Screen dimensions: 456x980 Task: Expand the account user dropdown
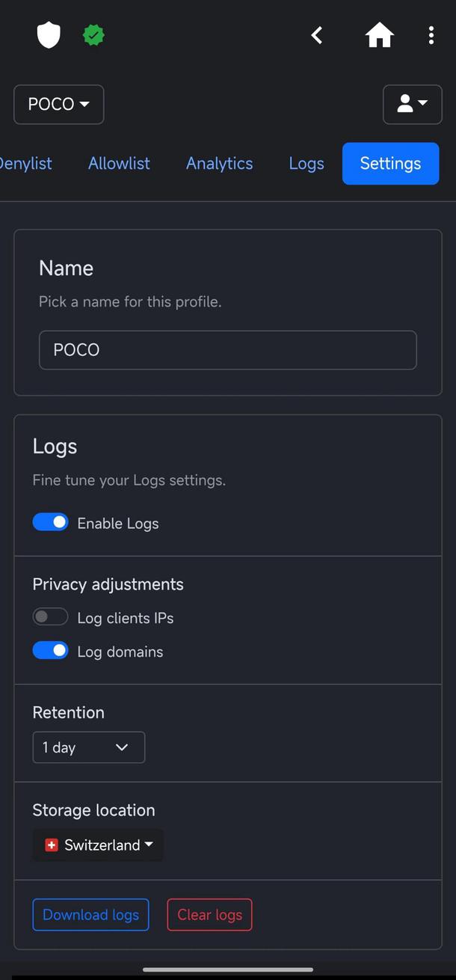point(412,104)
